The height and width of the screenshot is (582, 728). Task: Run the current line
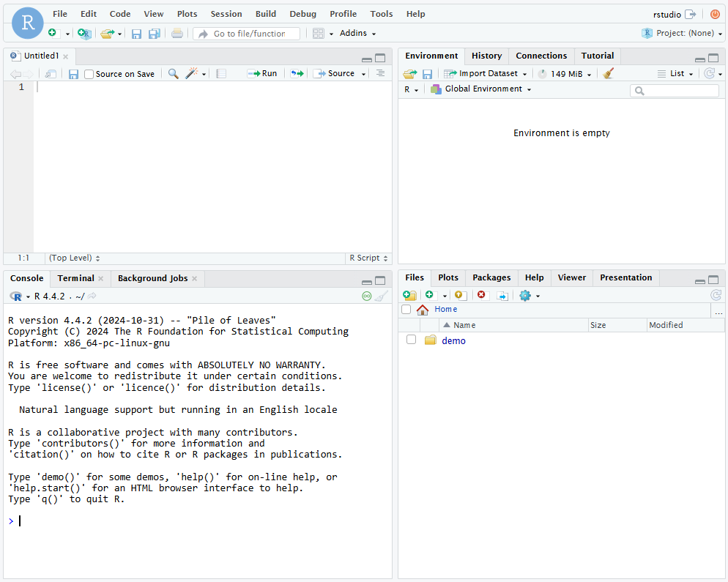coord(262,73)
